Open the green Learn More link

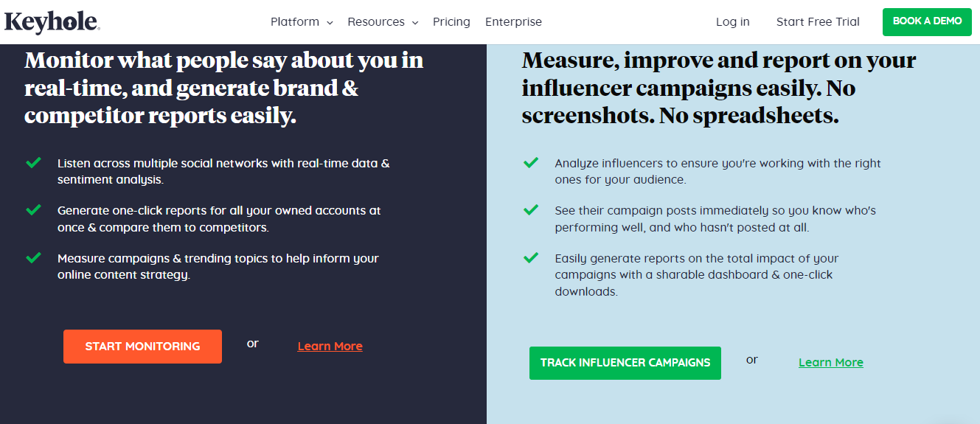[830, 363]
